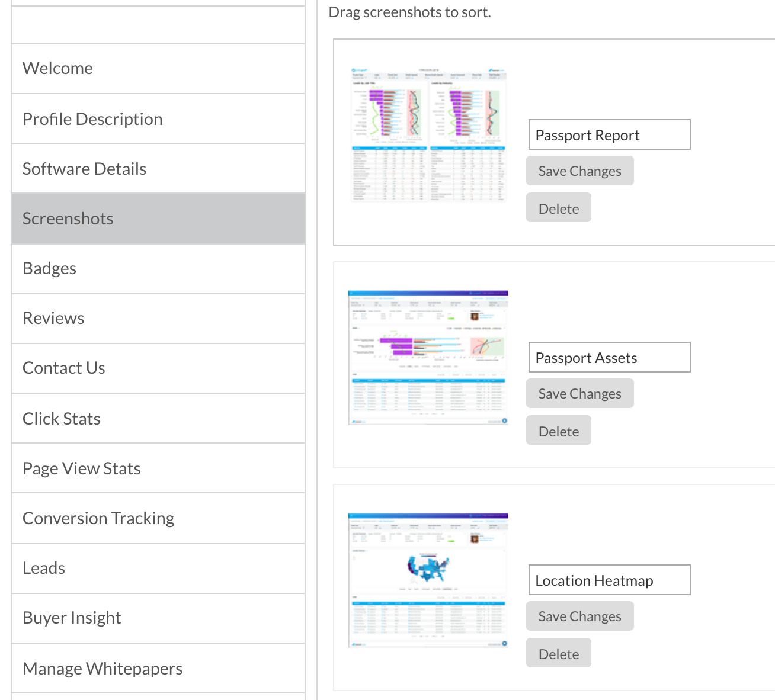The height and width of the screenshot is (700, 775).
Task: Click the Passport Report screenshot thumbnail
Action: (428, 134)
